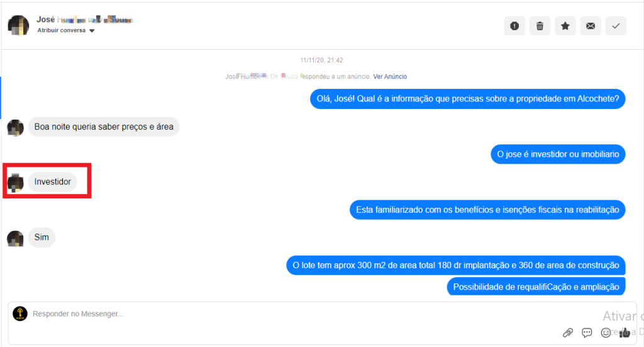This screenshot has height=347, width=644.
Task: Mark conversation as spam with exclamation icon
Action: pyautogui.click(x=514, y=26)
